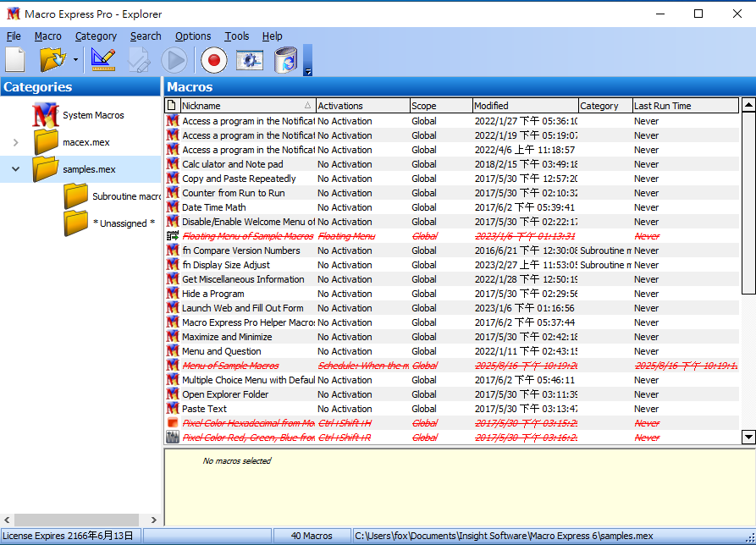The height and width of the screenshot is (545, 756).
Task: Click the Preferences gear window icon
Action: click(250, 60)
